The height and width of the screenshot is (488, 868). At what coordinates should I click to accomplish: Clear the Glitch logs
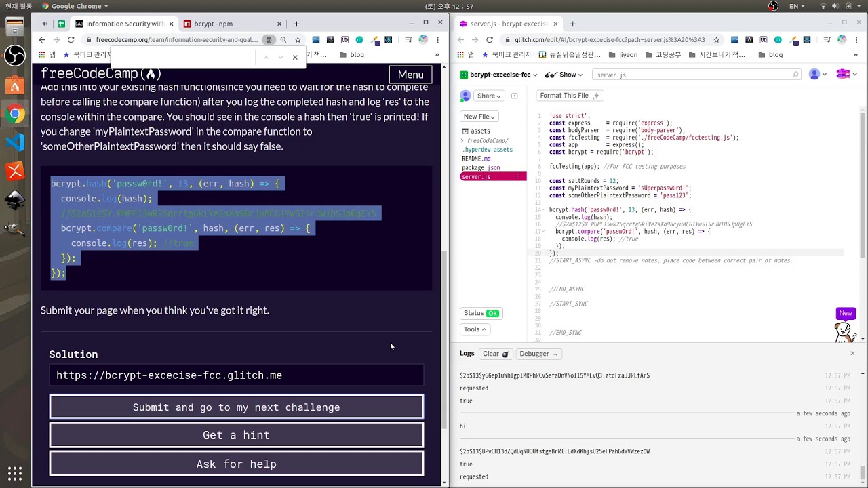pyautogui.click(x=495, y=354)
